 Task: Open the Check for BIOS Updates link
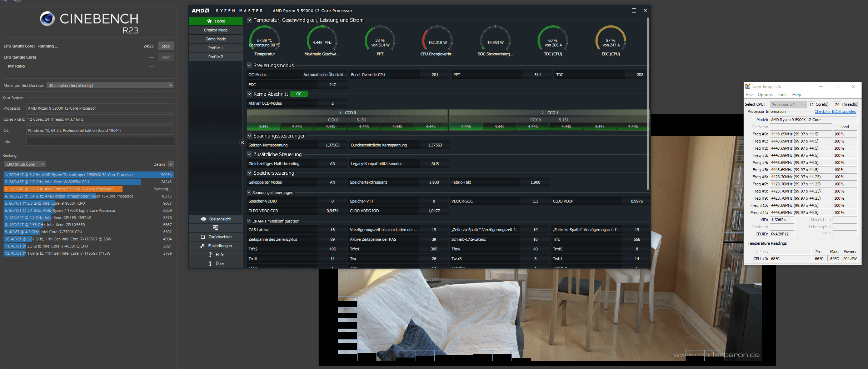point(835,111)
